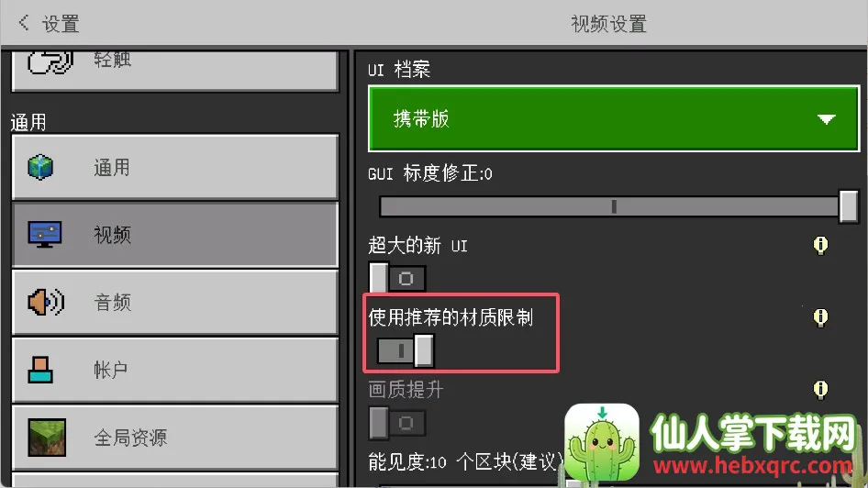This screenshot has height=488, width=868.
Task: Click the speaker icon for 音频
Action: [x=46, y=302]
